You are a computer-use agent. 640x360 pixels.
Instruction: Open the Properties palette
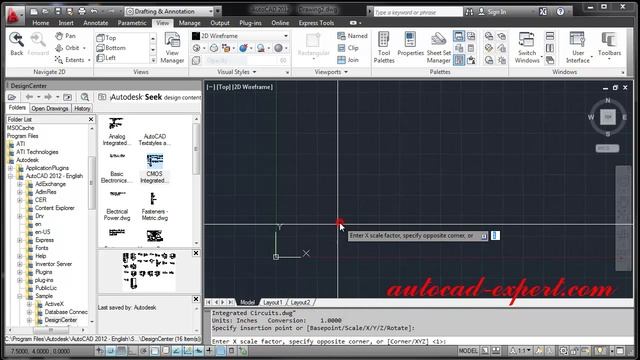pos(410,44)
